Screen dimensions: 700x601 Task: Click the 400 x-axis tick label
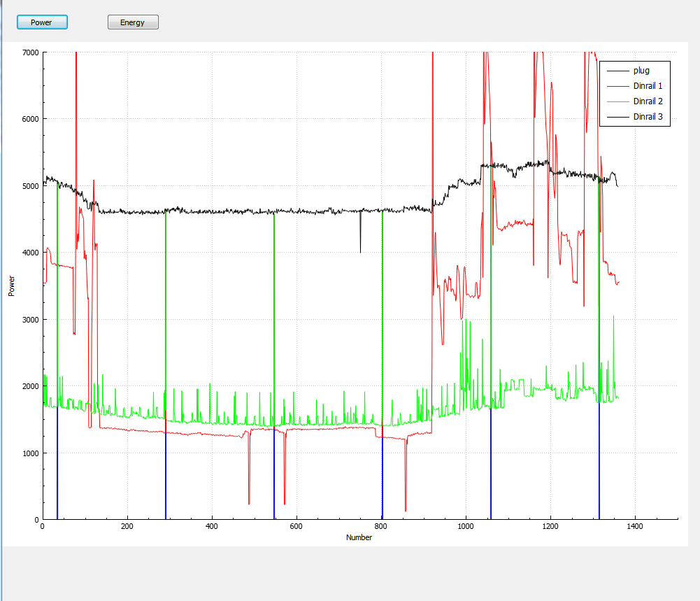coord(212,526)
